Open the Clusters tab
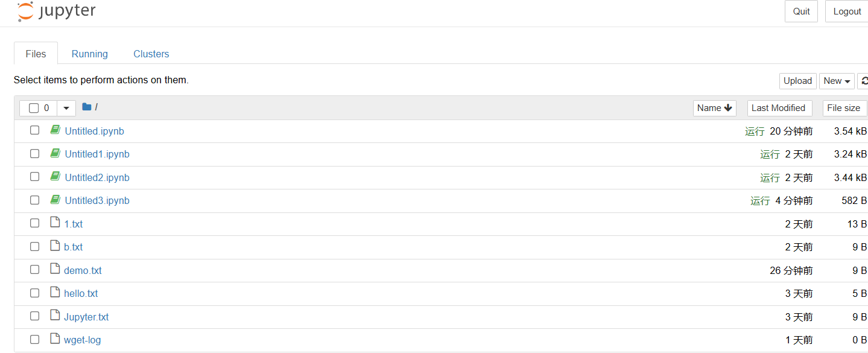 click(151, 54)
